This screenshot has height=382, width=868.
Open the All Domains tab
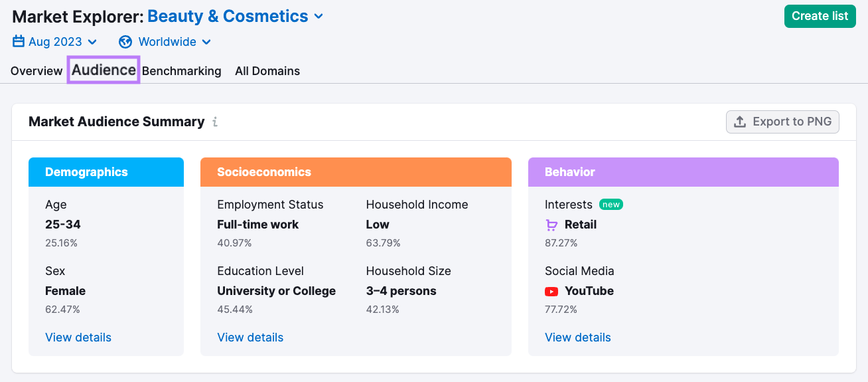click(267, 71)
